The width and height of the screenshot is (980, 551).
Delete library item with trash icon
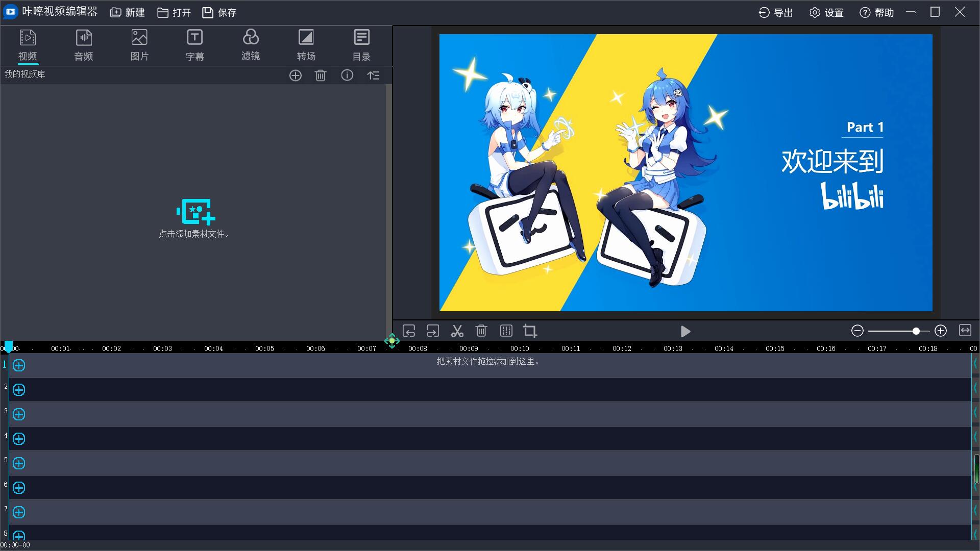point(321,76)
